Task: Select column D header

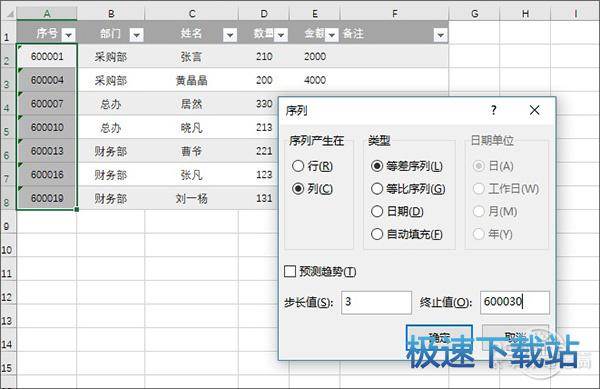Action: coord(264,14)
